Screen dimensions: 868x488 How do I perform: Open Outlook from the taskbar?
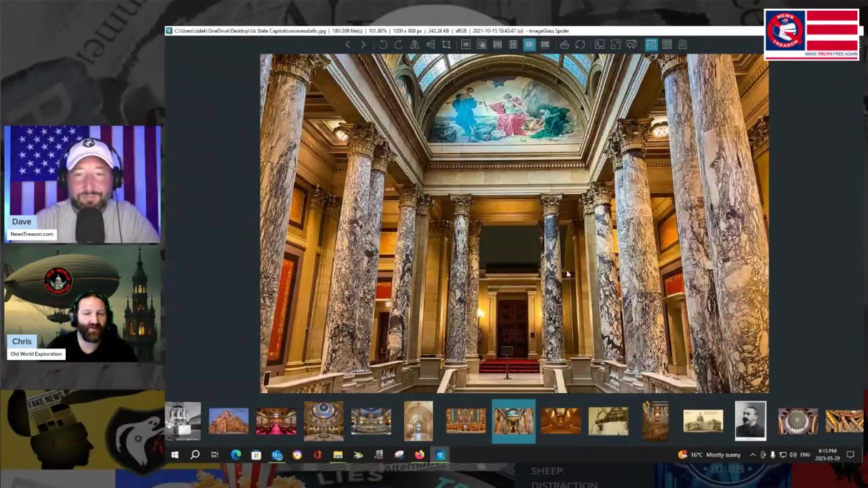[277, 455]
